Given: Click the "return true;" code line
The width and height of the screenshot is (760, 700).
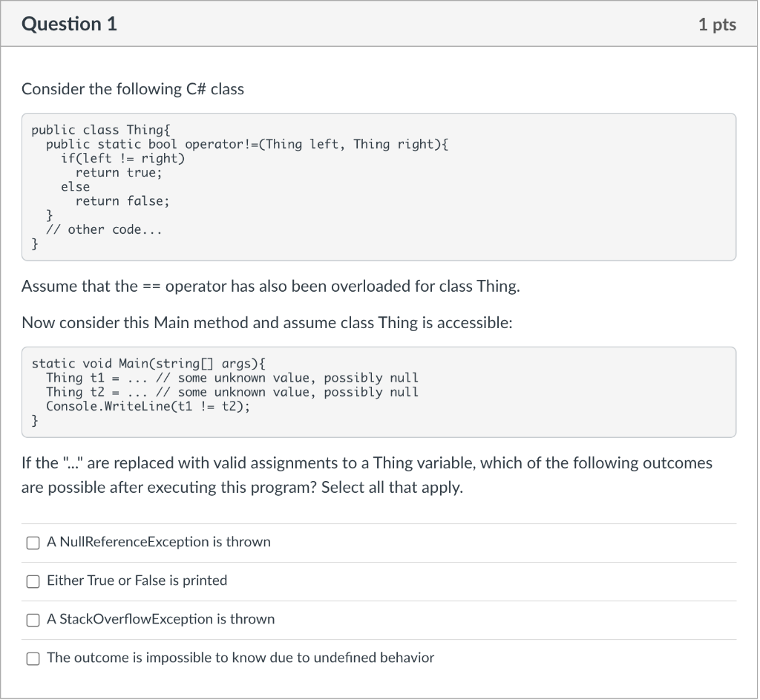Looking at the screenshot, I should click(118, 172).
